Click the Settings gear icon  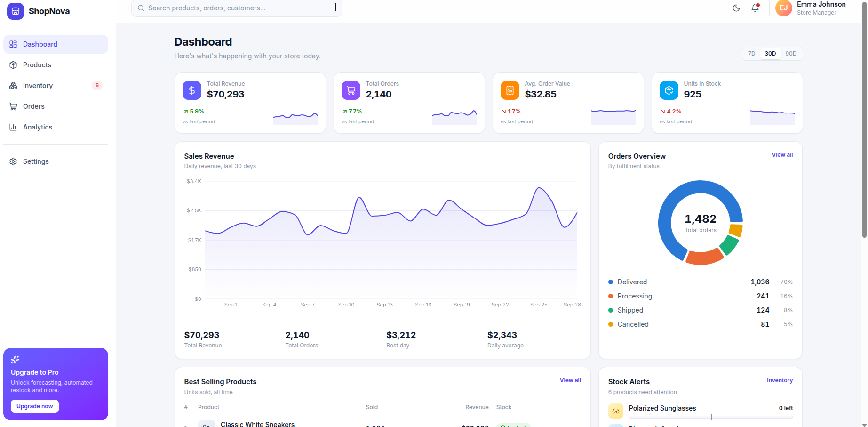tap(13, 161)
